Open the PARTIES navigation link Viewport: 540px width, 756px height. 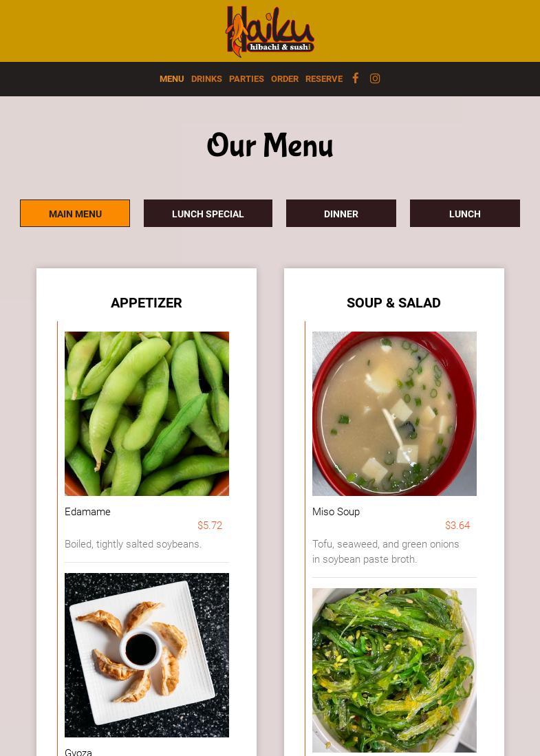tap(246, 78)
